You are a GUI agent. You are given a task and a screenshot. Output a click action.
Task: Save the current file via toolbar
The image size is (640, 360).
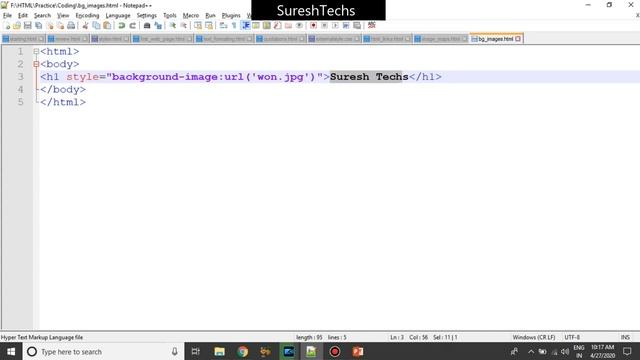click(28, 26)
